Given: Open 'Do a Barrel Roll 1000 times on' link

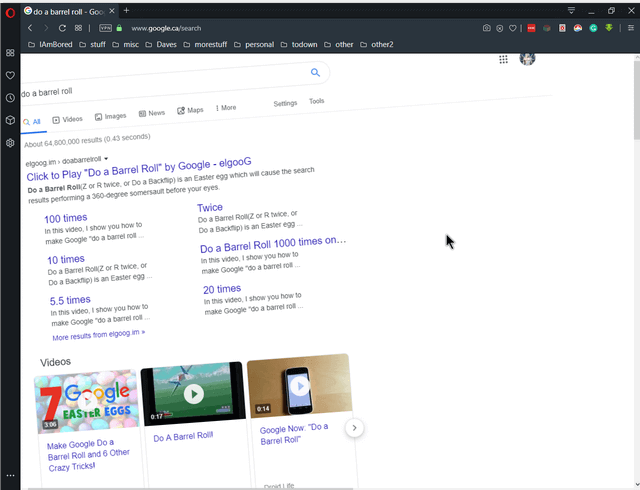Looking at the screenshot, I should point(273,244).
